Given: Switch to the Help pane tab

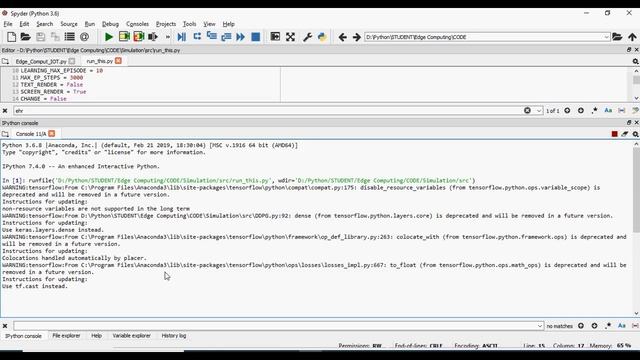Looking at the screenshot, I should click(x=96, y=336).
